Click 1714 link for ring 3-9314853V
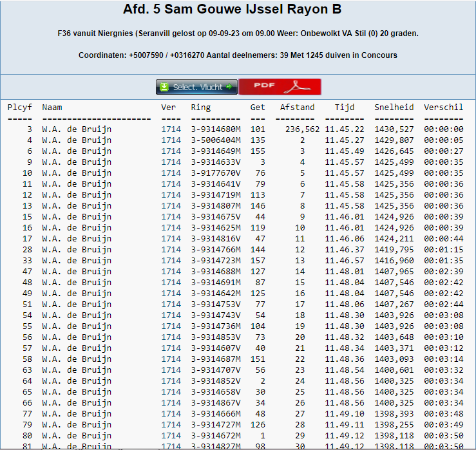This screenshot has width=476, height=450. pyautogui.click(x=171, y=337)
